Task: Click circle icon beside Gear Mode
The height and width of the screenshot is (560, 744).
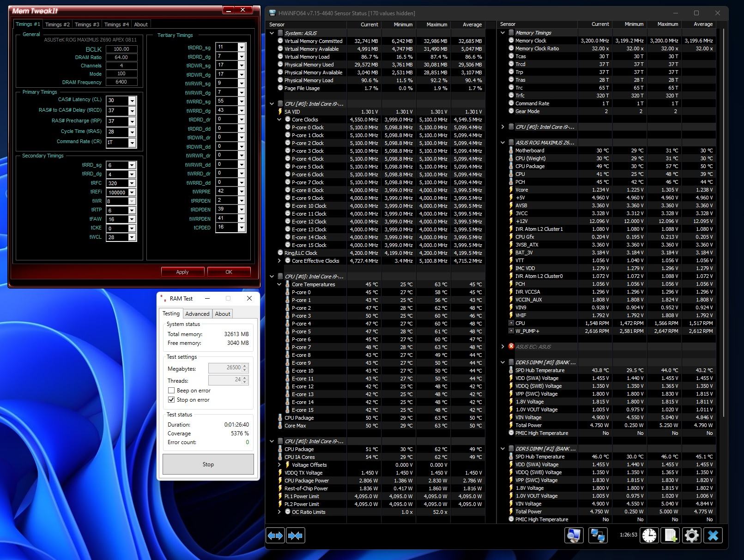Action: tap(511, 111)
